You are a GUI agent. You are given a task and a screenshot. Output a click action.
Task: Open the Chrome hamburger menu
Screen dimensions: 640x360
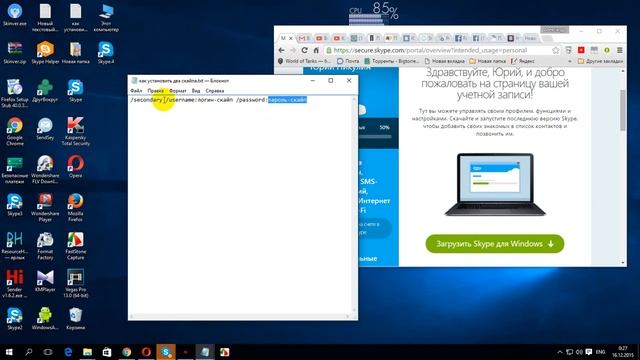click(x=620, y=50)
